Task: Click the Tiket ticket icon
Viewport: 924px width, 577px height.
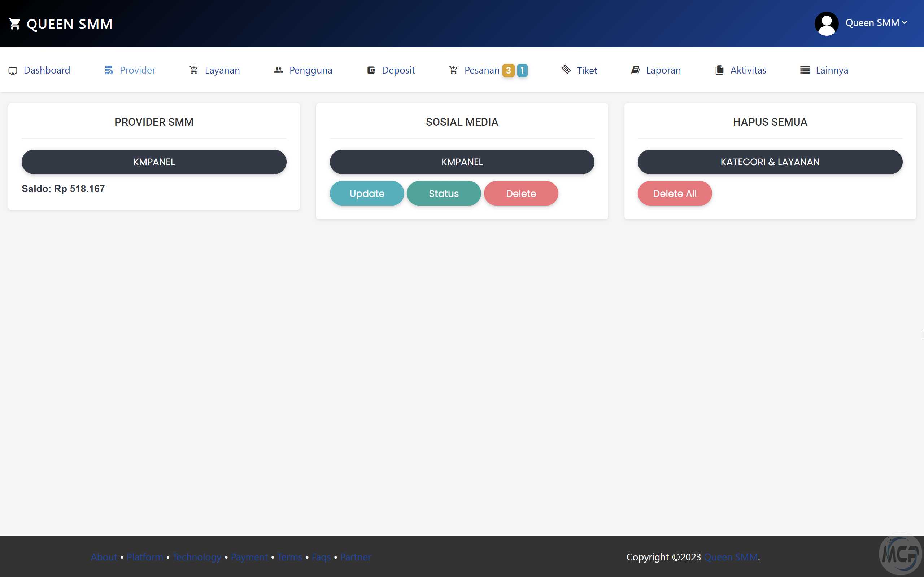Action: click(566, 70)
